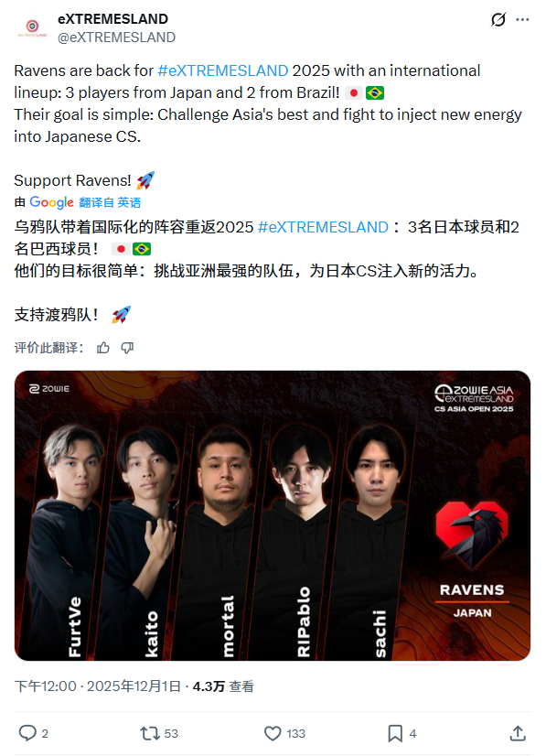The height and width of the screenshot is (756, 546).
Task: Rate the translation with thumbs up
Action: coord(103,348)
